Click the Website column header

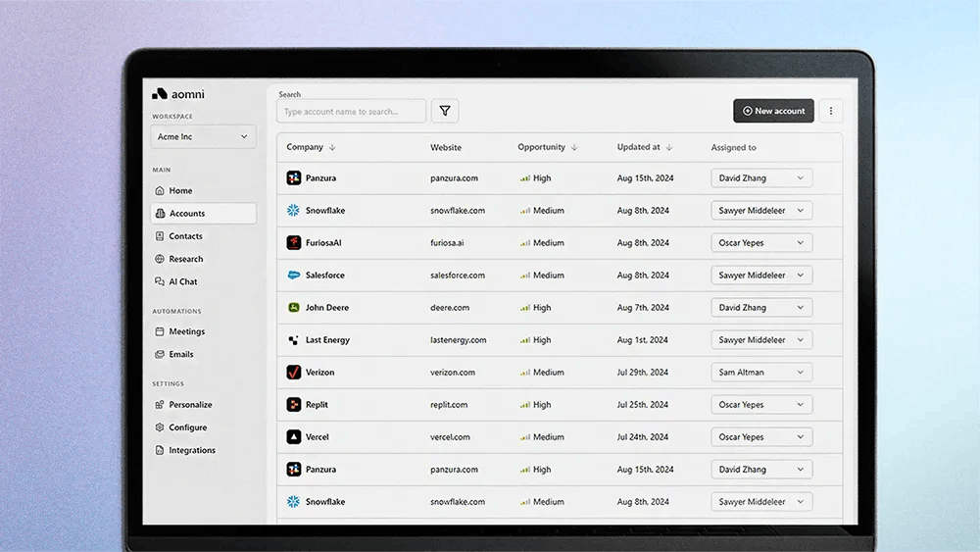tap(446, 147)
